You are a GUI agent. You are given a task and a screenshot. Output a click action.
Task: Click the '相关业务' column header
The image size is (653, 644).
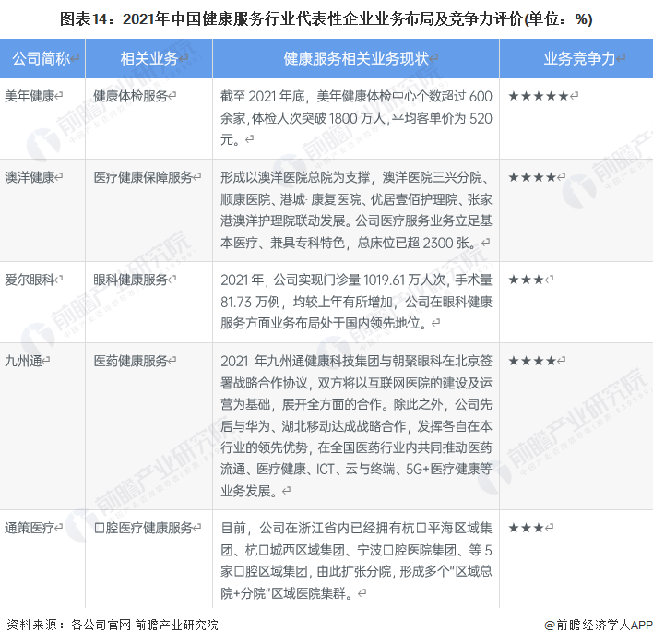tap(149, 58)
